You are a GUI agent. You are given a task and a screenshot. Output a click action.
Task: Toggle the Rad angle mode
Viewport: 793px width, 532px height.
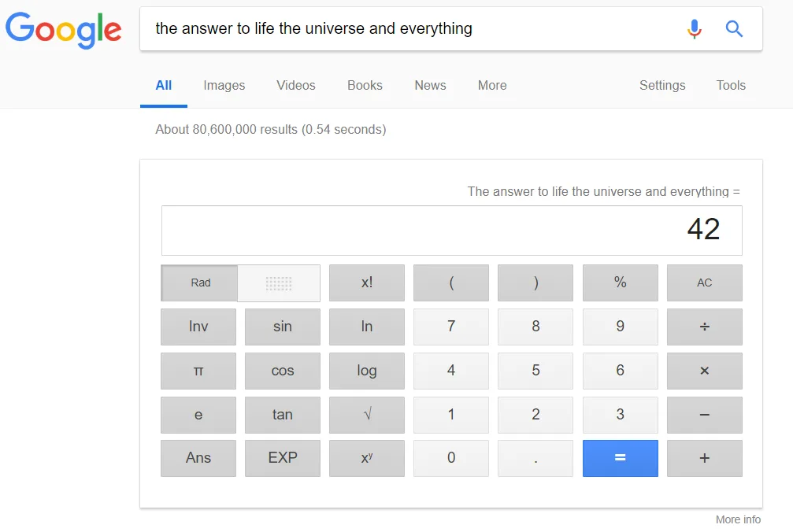[x=198, y=283]
